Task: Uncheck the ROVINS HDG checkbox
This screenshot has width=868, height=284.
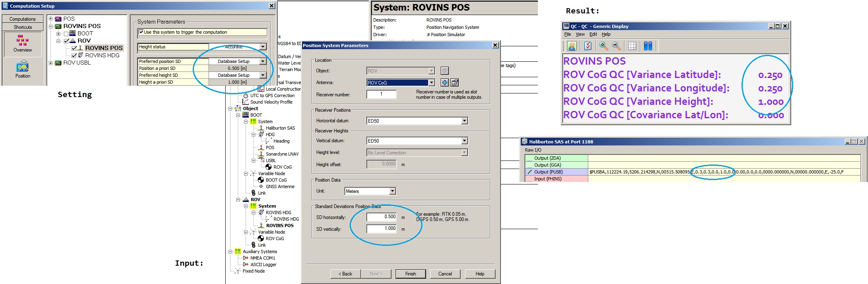Action: 74,56
